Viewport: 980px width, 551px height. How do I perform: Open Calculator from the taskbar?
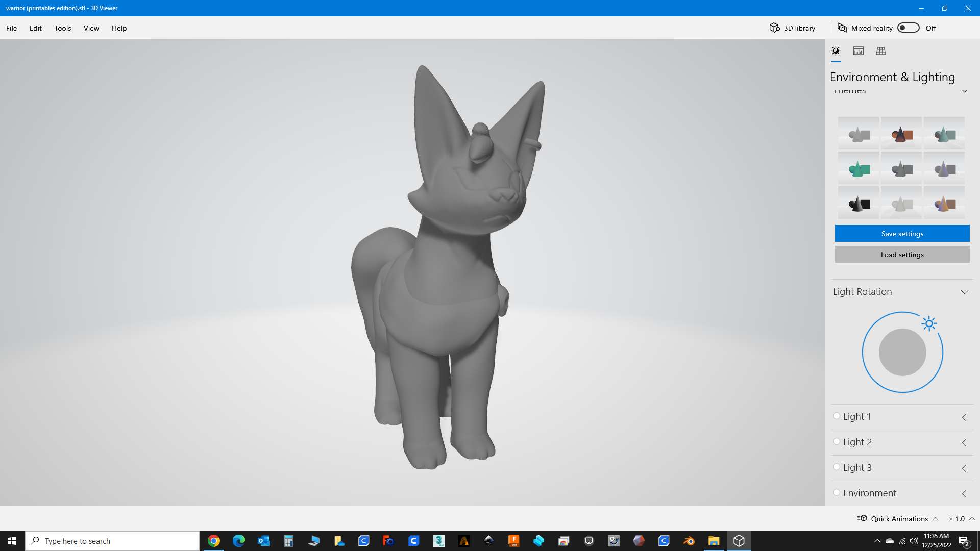pyautogui.click(x=289, y=541)
